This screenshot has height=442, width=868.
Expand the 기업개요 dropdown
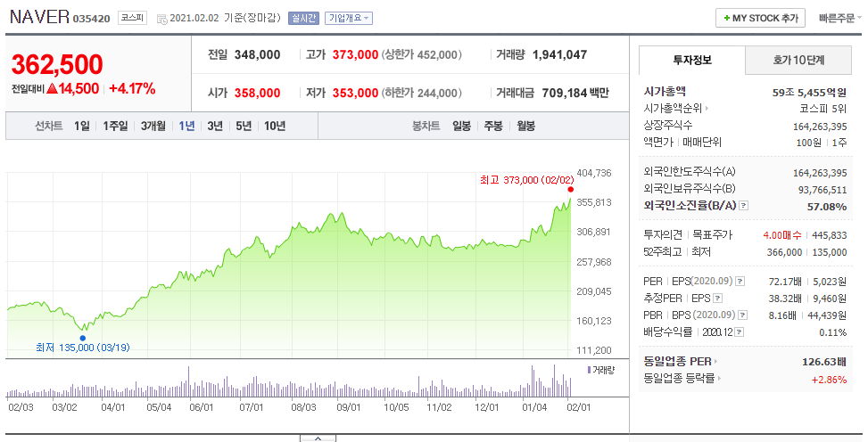coord(349,18)
